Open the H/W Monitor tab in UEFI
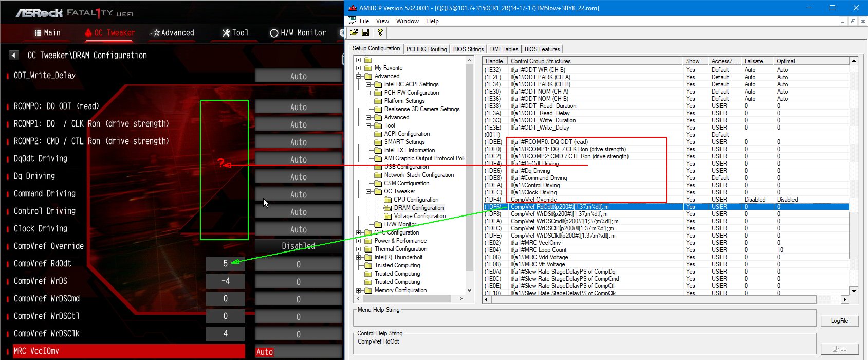The height and width of the screenshot is (360, 868). coord(298,33)
